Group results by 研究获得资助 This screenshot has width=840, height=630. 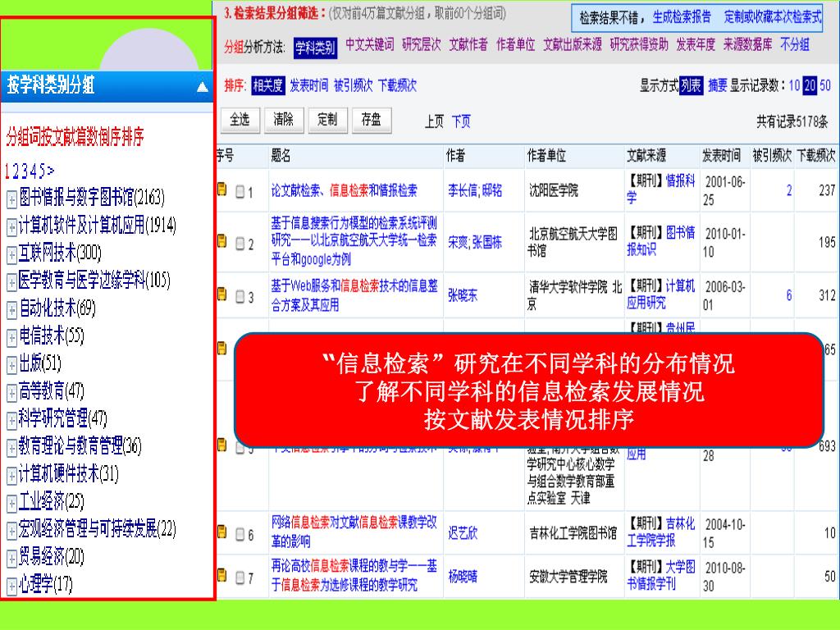(638, 44)
